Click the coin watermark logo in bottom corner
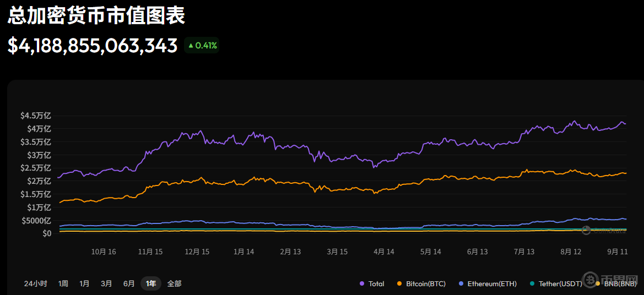Screen dimensions: 644x295 pos(592,278)
